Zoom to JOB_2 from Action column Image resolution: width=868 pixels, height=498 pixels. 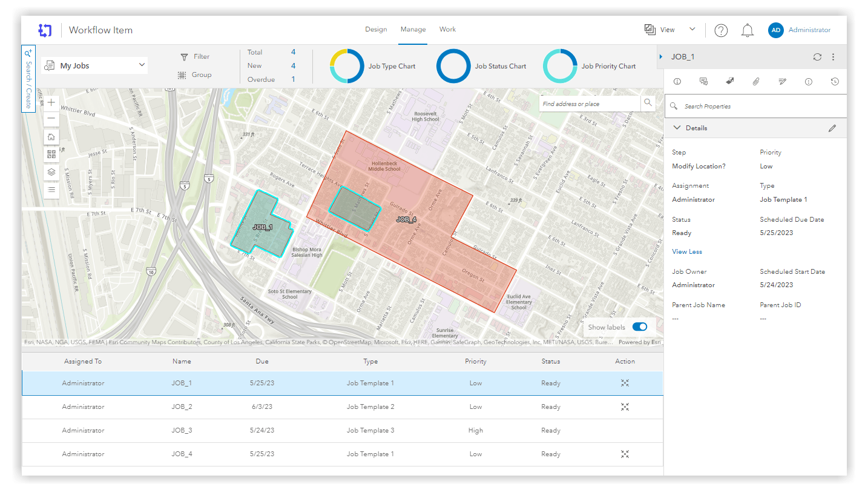pyautogui.click(x=625, y=407)
